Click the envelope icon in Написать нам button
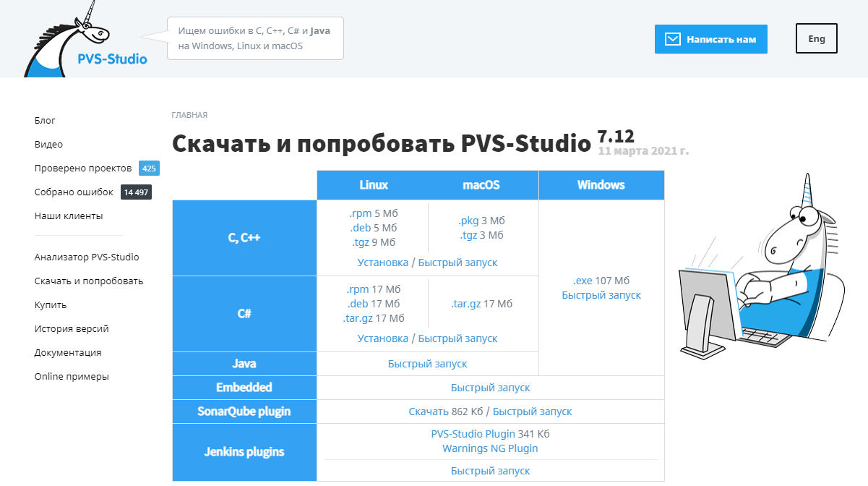 coord(673,39)
